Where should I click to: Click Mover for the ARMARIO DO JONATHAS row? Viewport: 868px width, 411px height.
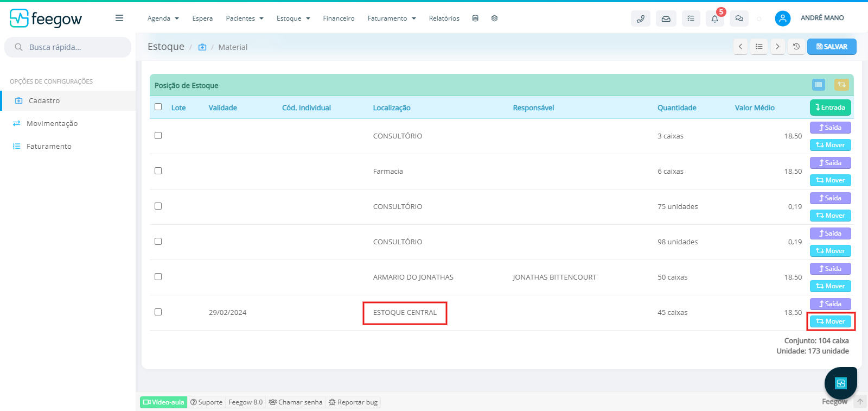[830, 286]
